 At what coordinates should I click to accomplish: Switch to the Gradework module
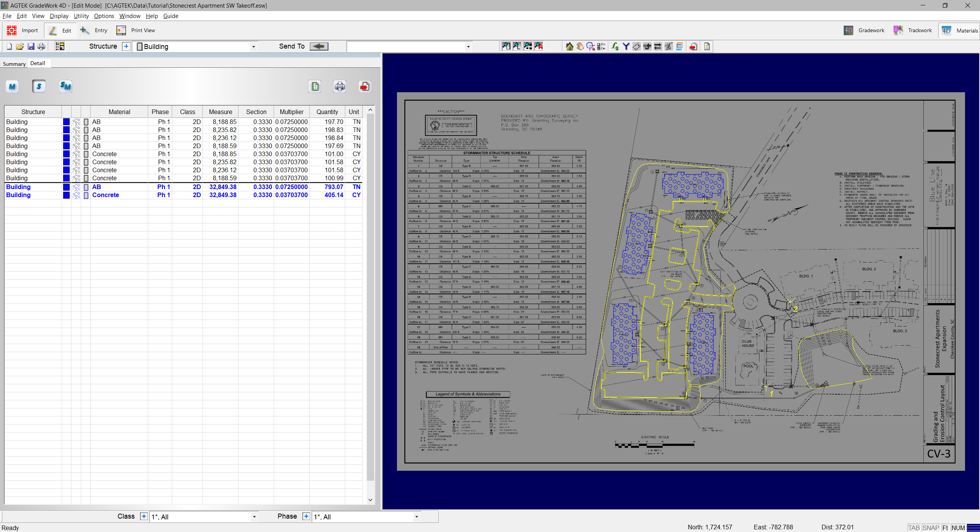864,30
